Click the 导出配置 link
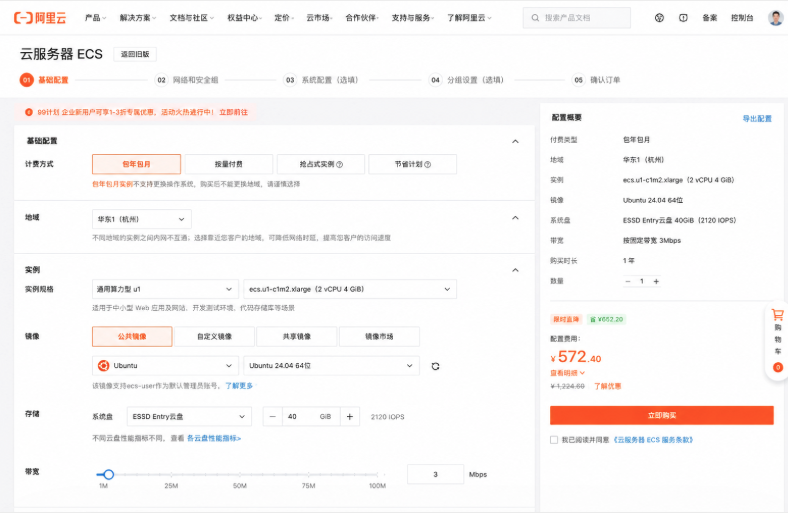The width and height of the screenshot is (788, 513). (x=757, y=119)
